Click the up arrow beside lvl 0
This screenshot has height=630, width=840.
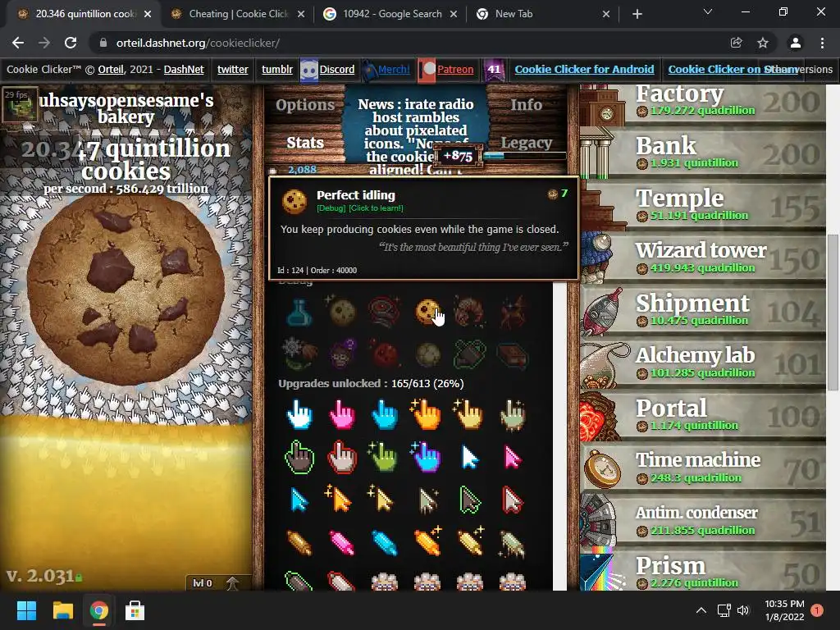pyautogui.click(x=232, y=583)
